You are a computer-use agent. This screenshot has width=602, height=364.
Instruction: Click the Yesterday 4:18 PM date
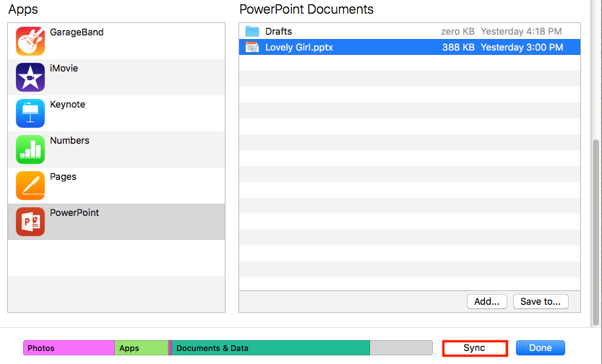pyautogui.click(x=521, y=31)
